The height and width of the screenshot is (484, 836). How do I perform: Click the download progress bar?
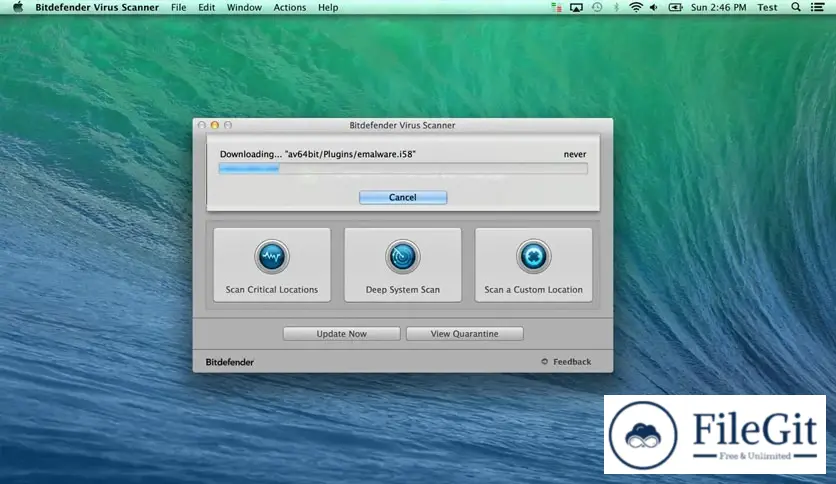403,169
